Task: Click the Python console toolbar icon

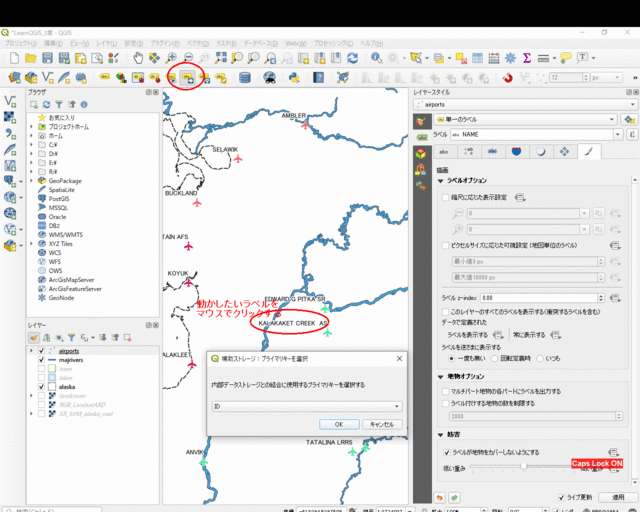Action: [295, 77]
